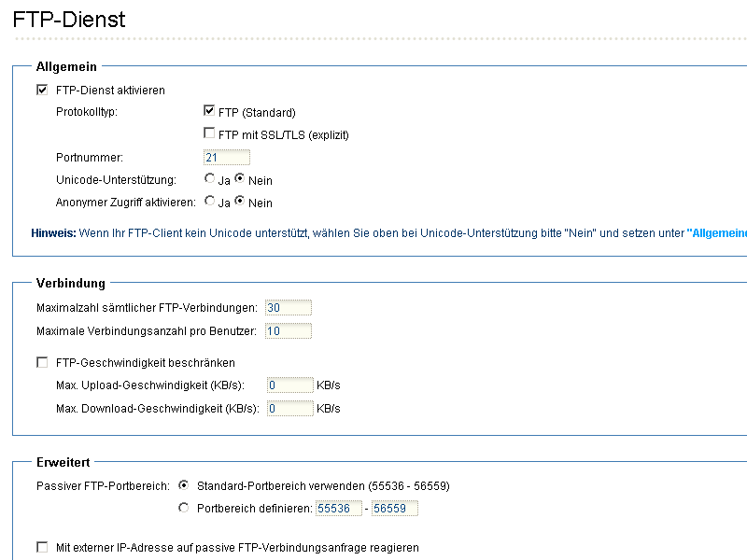This screenshot has width=747, height=560.
Task: Select Portbereich definieren radio button
Action: (183, 508)
